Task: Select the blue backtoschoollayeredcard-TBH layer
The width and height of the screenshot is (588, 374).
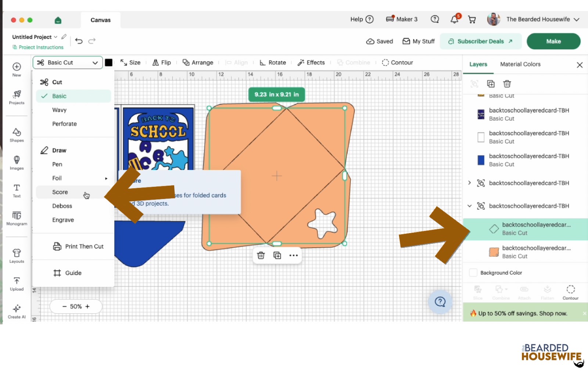Action: point(526,160)
